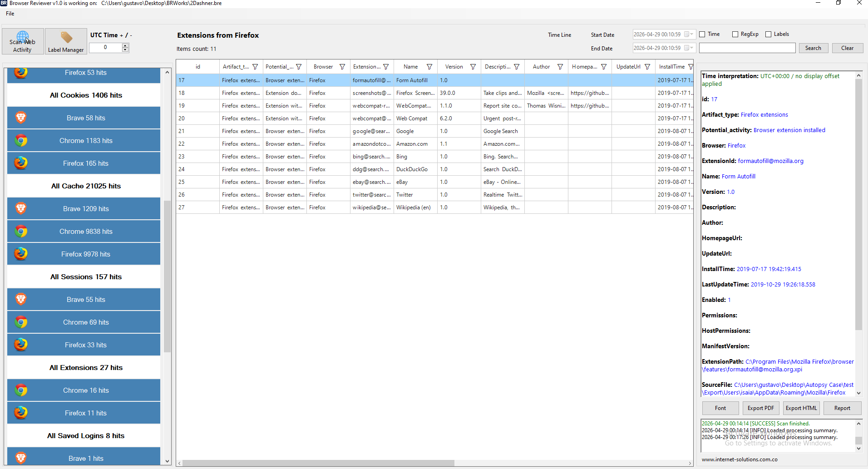The height and width of the screenshot is (469, 868).
Task: Click the Brave icon beside 58 hits
Action: click(21, 118)
